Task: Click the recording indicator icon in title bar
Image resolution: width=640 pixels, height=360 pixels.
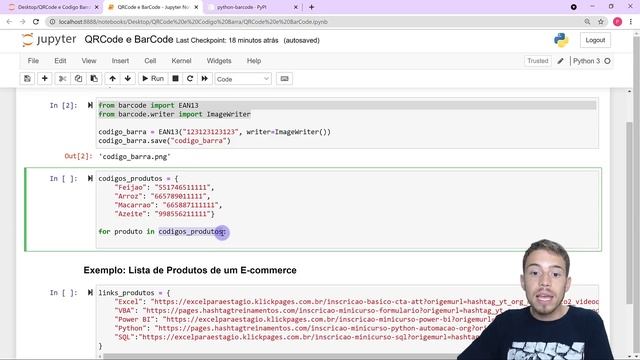Action: tap(573, 7)
